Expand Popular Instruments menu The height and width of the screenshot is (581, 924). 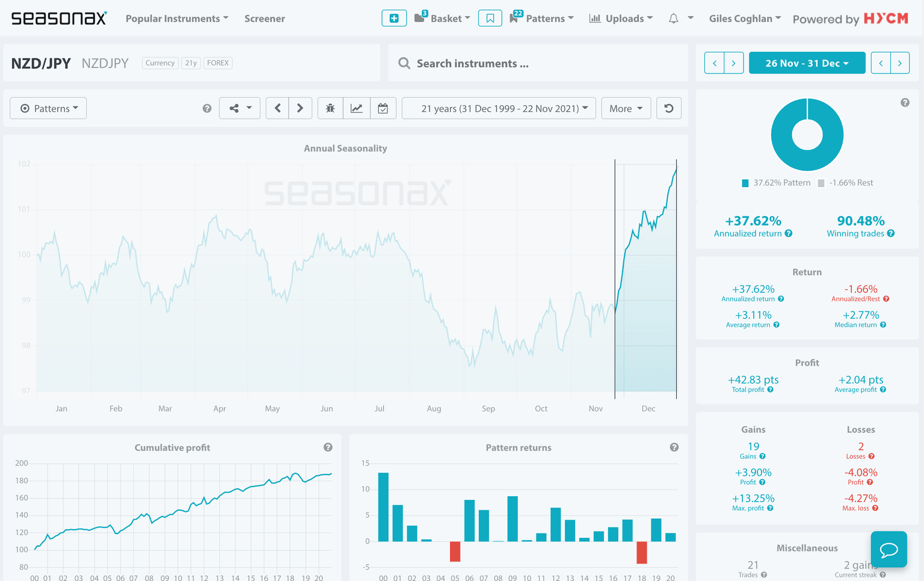point(177,19)
